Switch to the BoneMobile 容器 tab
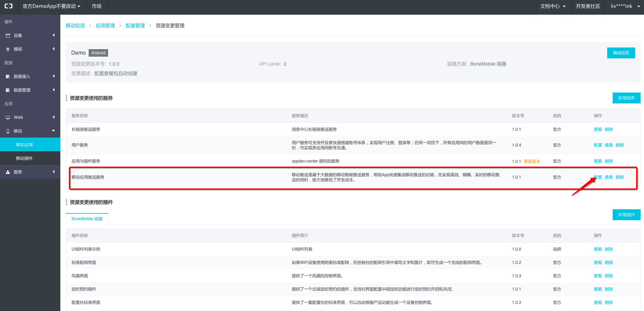Image resolution: width=644 pixels, height=311 pixels. (87, 219)
